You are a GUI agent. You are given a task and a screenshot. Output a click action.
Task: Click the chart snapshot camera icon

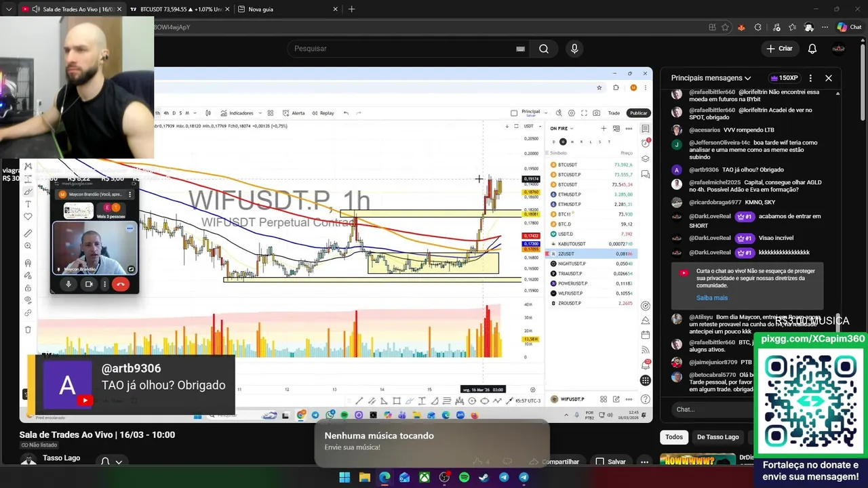(x=596, y=113)
